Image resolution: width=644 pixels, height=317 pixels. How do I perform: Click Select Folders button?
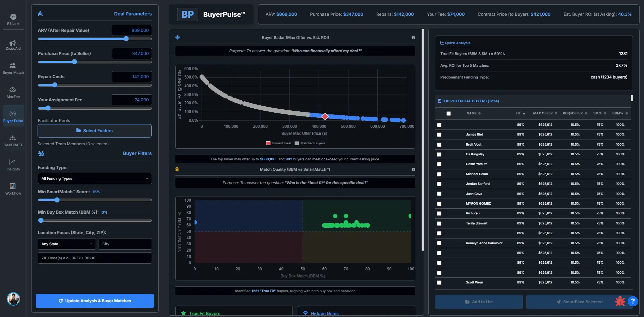tap(95, 131)
